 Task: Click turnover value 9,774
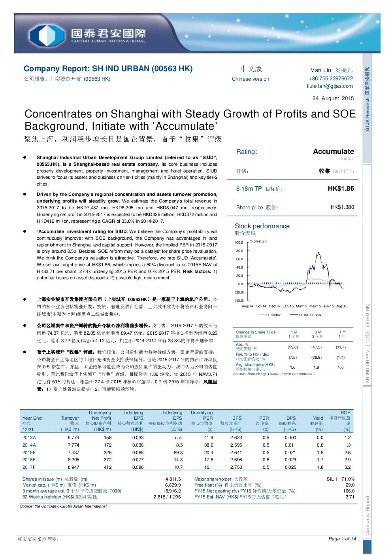(x=73, y=438)
